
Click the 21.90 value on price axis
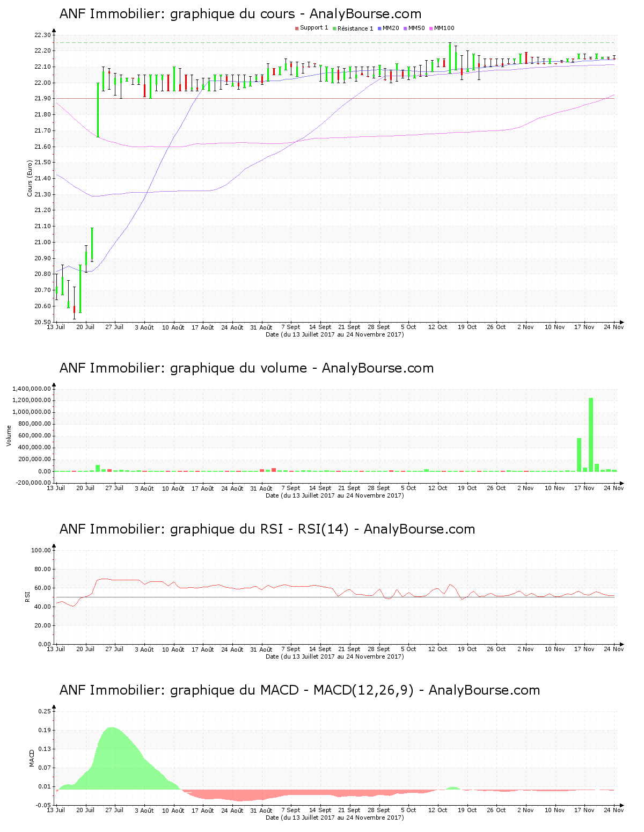[x=42, y=99]
